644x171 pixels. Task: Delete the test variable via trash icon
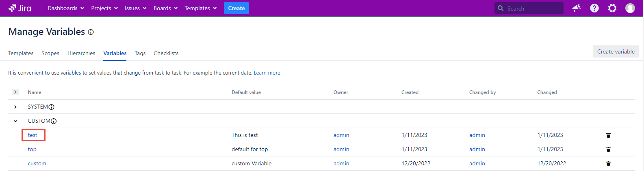click(608, 135)
